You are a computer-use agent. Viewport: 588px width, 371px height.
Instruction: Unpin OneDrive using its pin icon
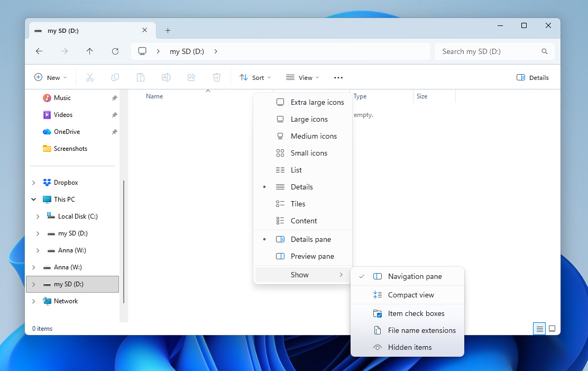pyautogui.click(x=114, y=132)
